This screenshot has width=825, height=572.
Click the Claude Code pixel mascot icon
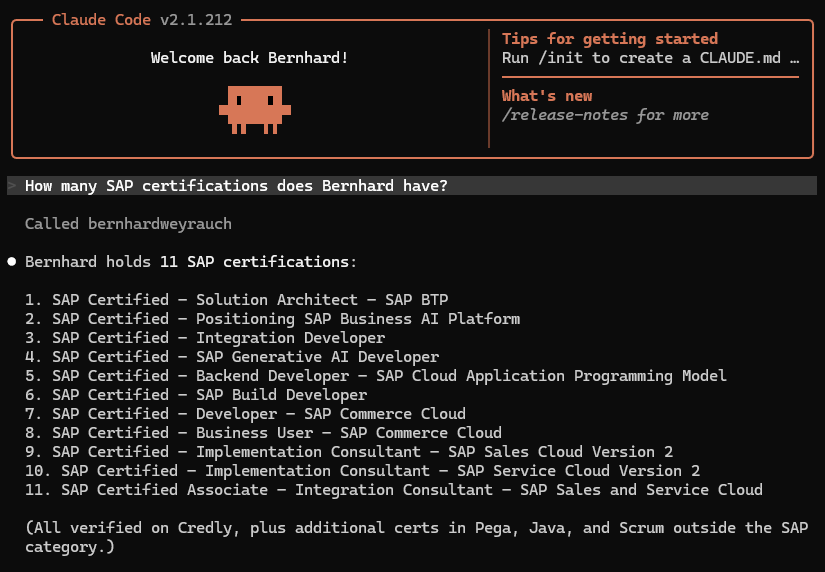click(255, 109)
